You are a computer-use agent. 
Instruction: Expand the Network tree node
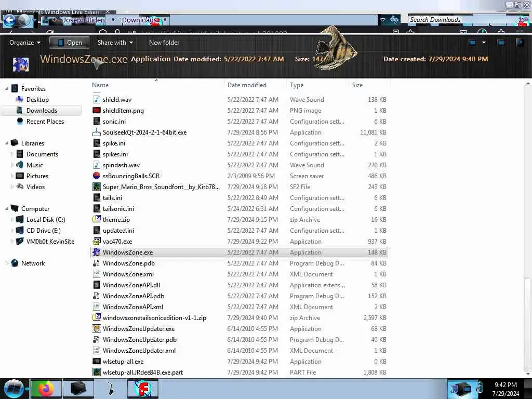(x=7, y=263)
